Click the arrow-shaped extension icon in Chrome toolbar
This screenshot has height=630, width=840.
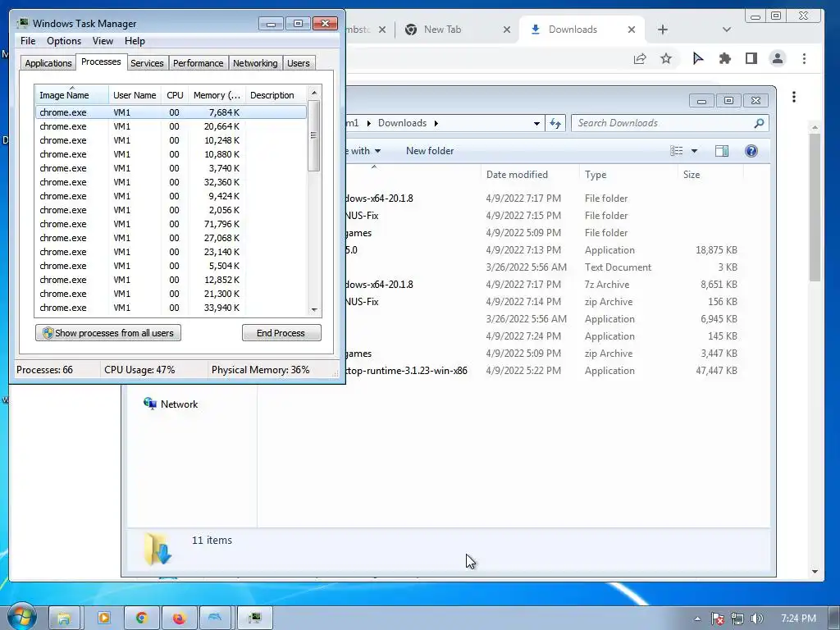point(697,58)
